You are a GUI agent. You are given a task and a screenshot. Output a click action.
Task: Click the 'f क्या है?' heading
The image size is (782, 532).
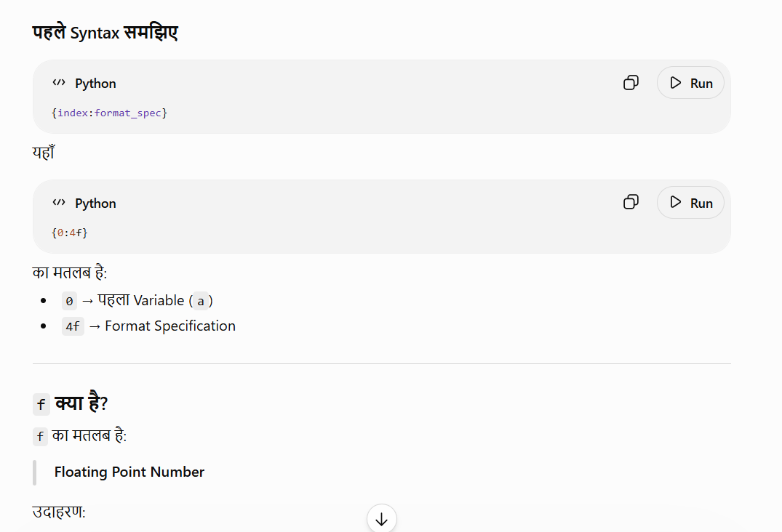click(x=71, y=403)
